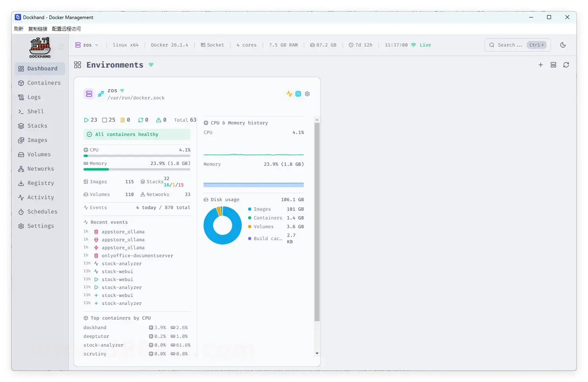The image size is (588, 382).
Task: Toggle dark mode with the moon icon
Action: 563,45
